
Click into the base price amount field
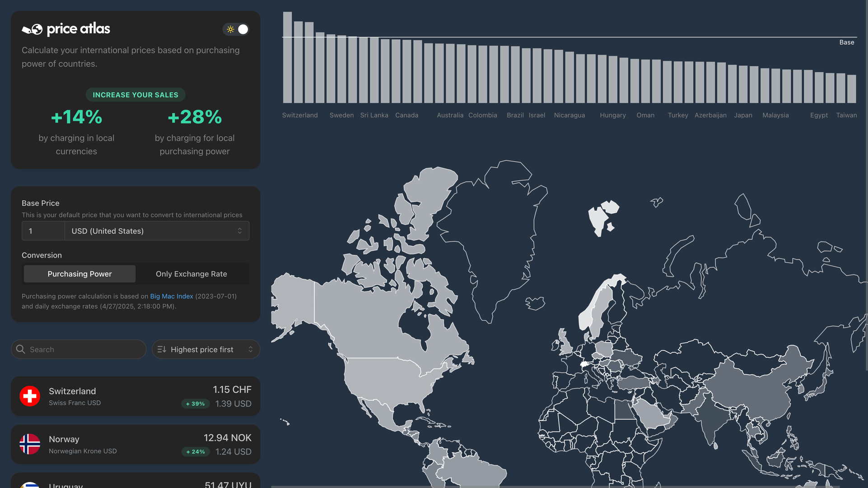click(x=43, y=231)
